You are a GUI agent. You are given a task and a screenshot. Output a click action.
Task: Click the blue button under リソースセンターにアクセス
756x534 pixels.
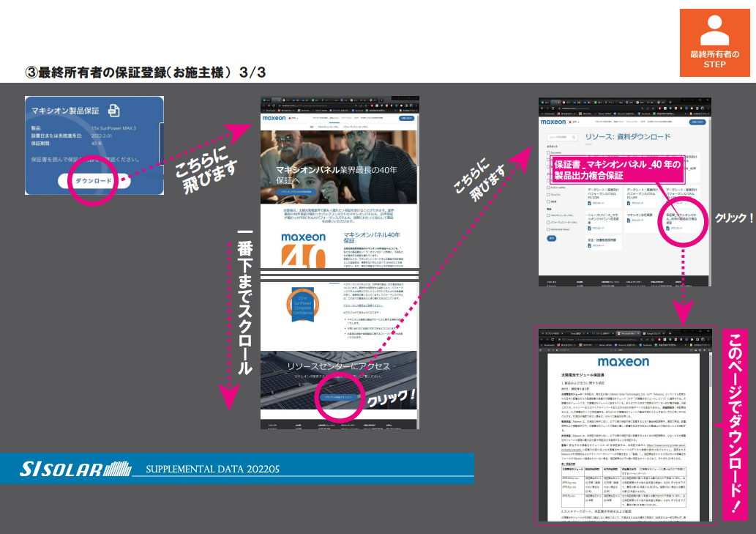click(x=338, y=397)
